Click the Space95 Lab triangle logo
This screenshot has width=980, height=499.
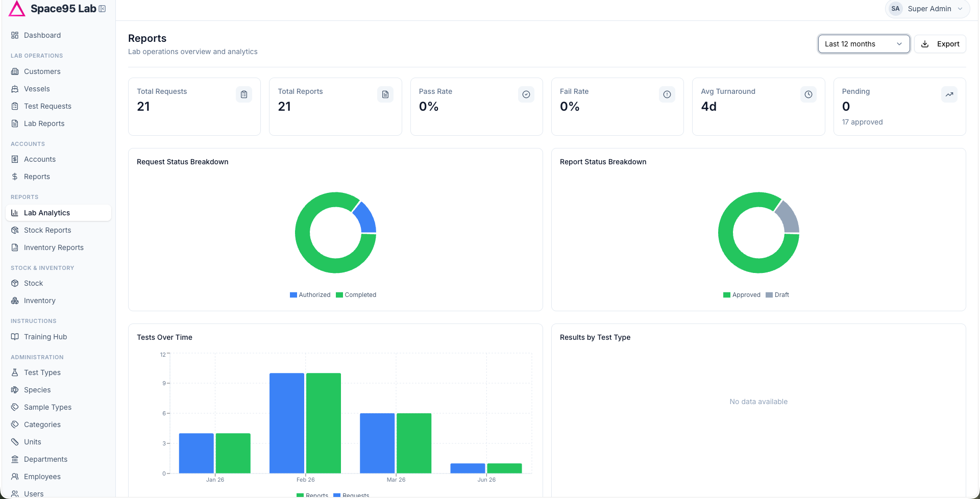point(17,9)
